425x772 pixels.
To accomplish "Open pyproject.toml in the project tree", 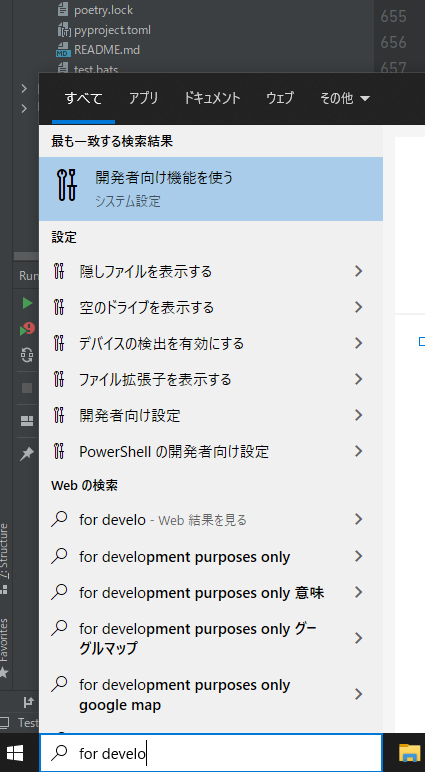I will pos(112,30).
